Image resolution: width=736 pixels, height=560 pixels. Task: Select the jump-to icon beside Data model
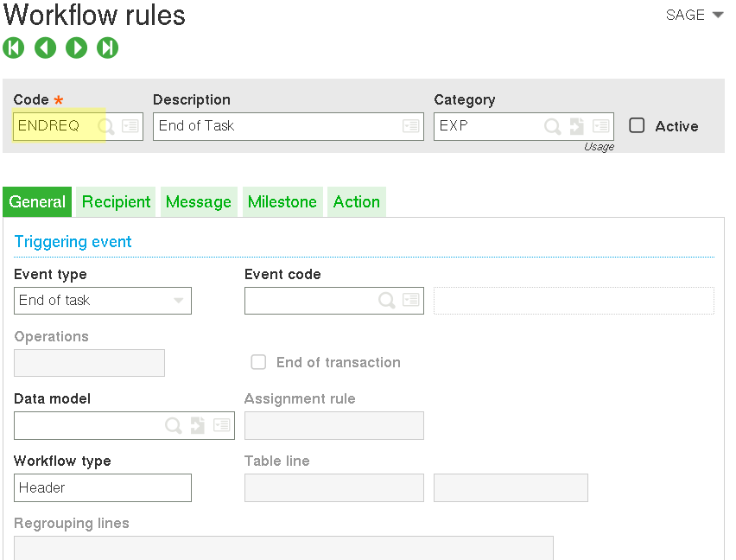(x=197, y=425)
